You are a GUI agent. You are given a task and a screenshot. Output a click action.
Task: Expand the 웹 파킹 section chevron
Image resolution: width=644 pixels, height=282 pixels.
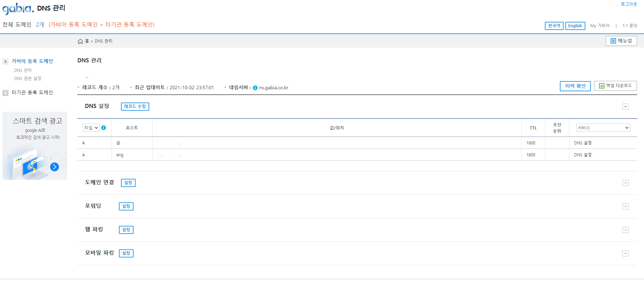(x=626, y=230)
